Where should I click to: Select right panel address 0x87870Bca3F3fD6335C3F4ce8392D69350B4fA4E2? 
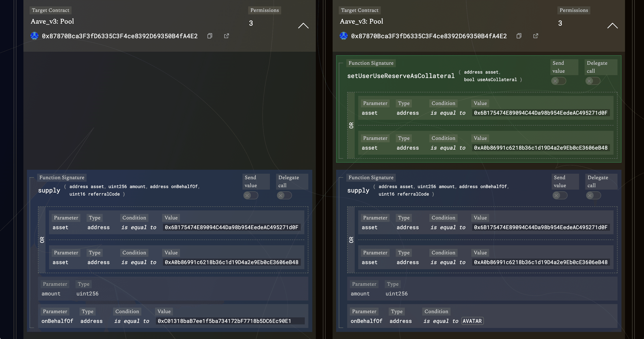click(429, 36)
